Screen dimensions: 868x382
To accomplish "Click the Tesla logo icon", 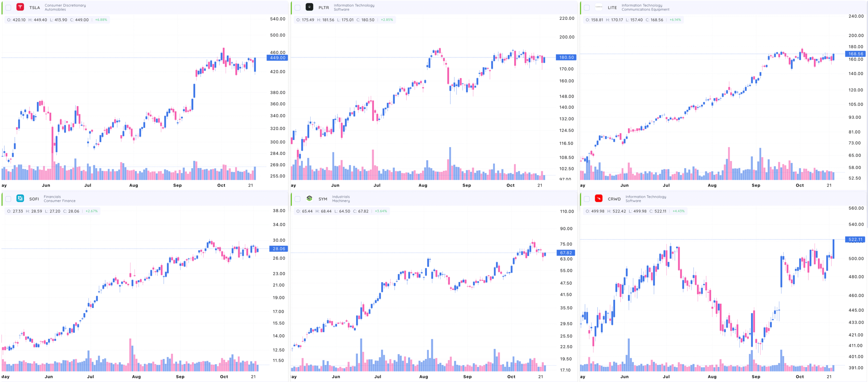I will point(20,7).
